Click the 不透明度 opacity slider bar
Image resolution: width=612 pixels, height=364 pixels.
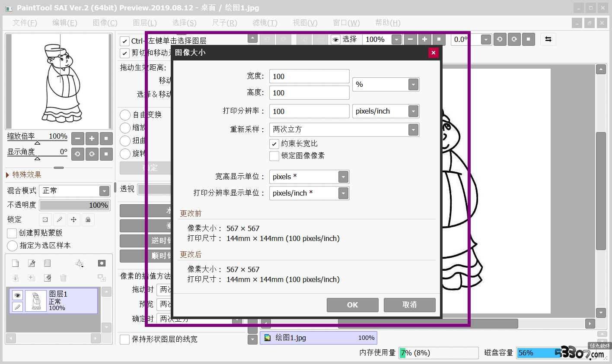75,205
